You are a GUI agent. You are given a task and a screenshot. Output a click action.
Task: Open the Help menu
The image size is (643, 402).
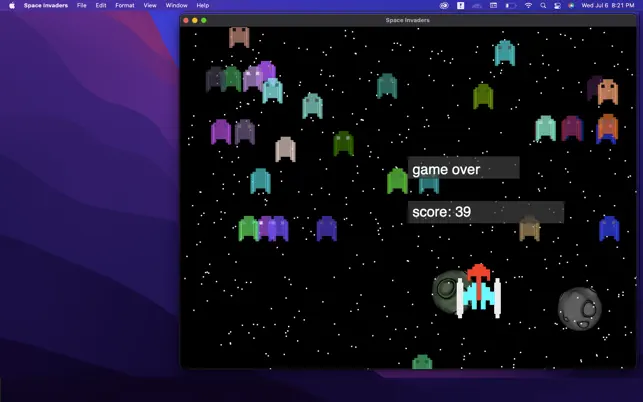(203, 5)
